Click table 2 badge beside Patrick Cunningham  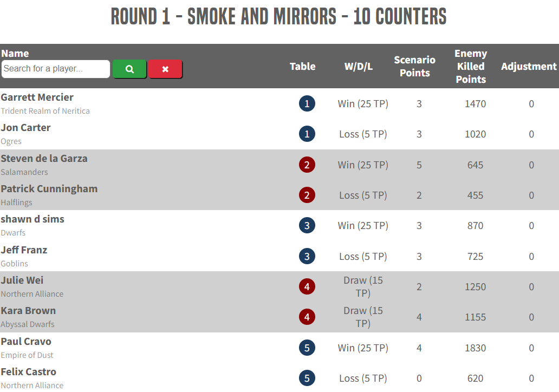pyautogui.click(x=307, y=195)
